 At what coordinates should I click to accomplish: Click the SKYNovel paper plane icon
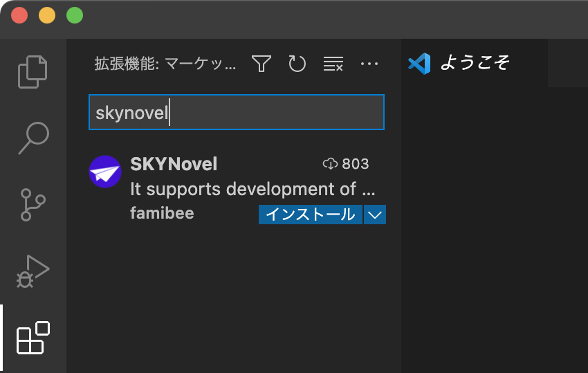(105, 172)
